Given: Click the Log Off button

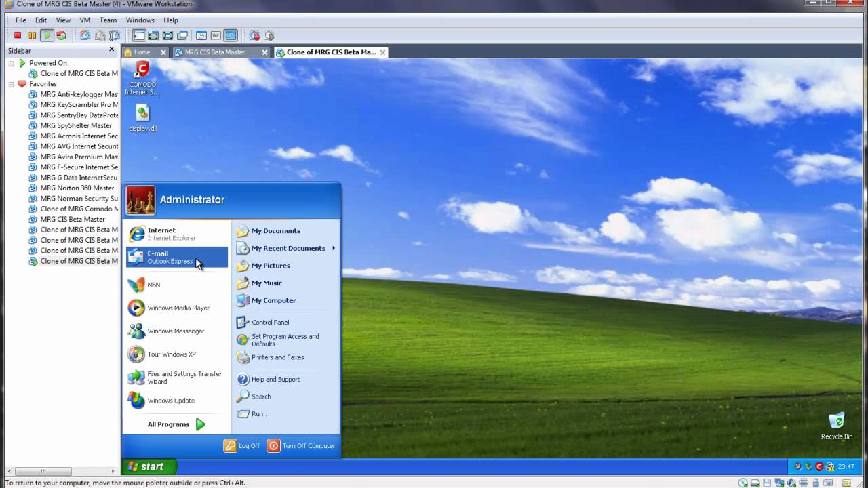Looking at the screenshot, I should coord(242,445).
